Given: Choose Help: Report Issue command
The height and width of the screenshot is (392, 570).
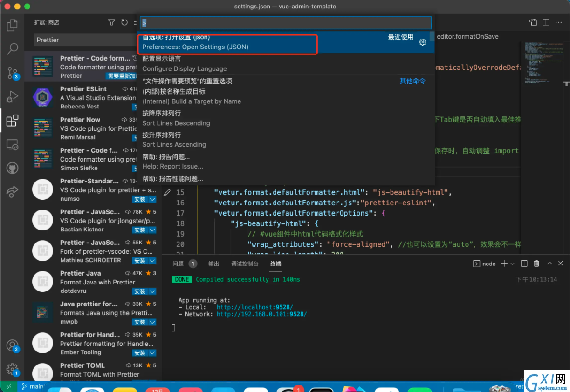Looking at the screenshot, I should (286, 162).
